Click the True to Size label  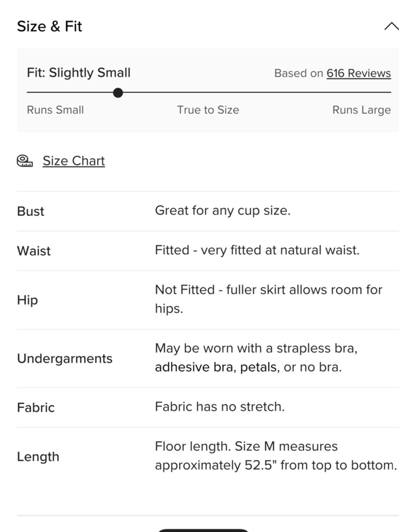pyautogui.click(x=208, y=110)
